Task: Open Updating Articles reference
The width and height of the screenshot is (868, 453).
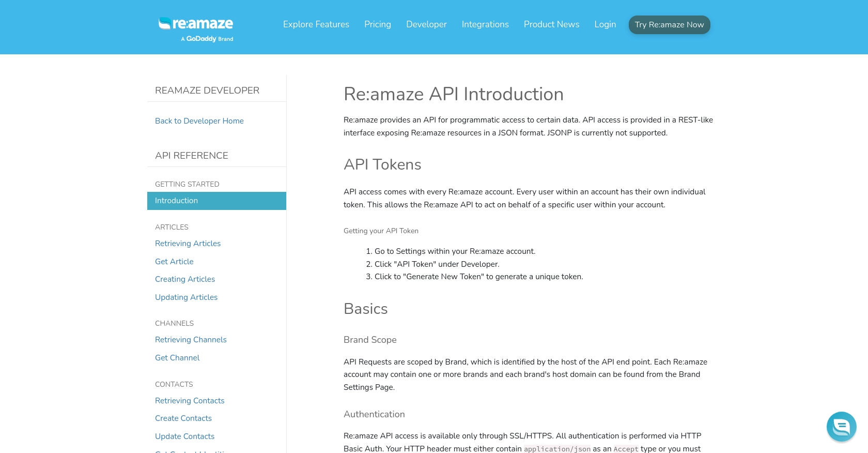Action: coord(186,297)
